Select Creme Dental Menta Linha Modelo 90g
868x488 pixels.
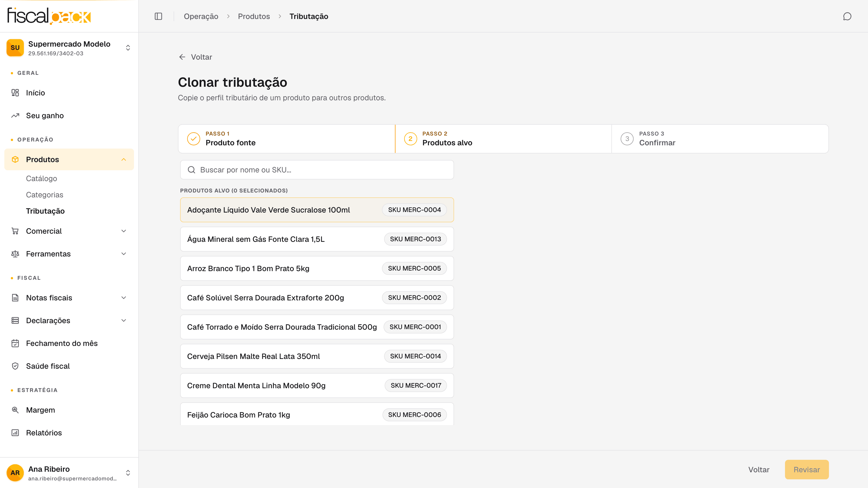coord(317,386)
